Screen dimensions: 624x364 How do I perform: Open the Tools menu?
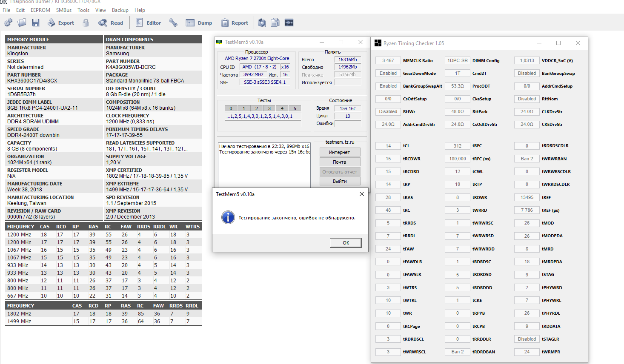pos(83,10)
